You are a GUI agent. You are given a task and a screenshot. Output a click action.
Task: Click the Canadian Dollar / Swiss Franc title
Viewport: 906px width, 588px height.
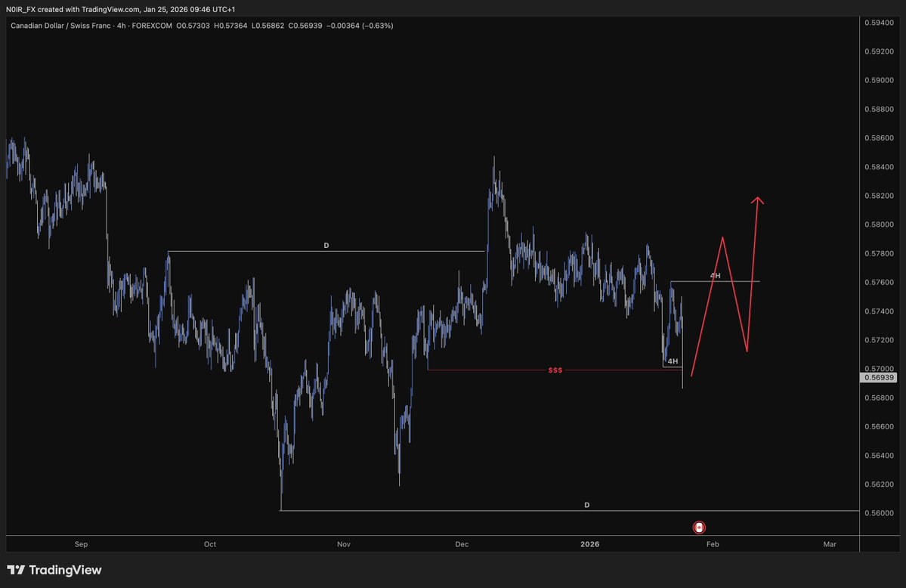(60, 26)
